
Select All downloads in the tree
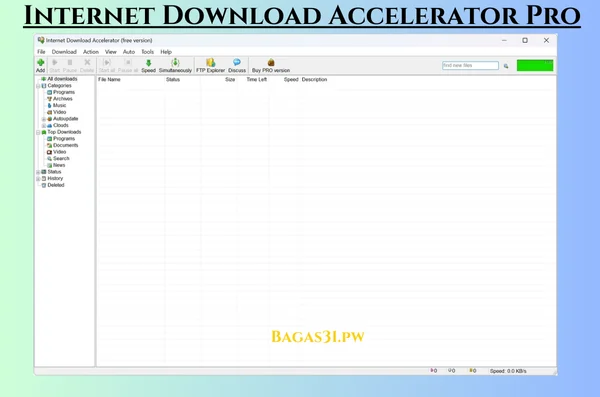(62, 79)
